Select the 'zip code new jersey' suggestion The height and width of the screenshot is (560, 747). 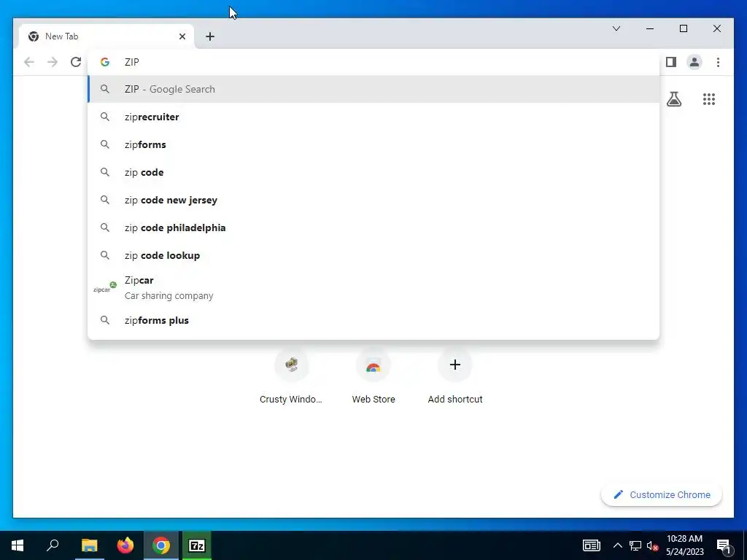click(373, 200)
